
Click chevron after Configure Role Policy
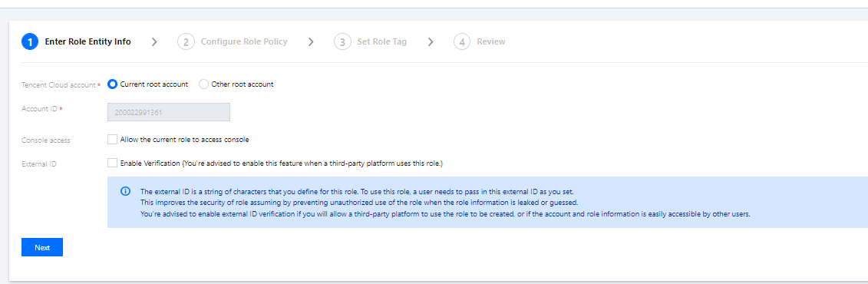(x=311, y=42)
